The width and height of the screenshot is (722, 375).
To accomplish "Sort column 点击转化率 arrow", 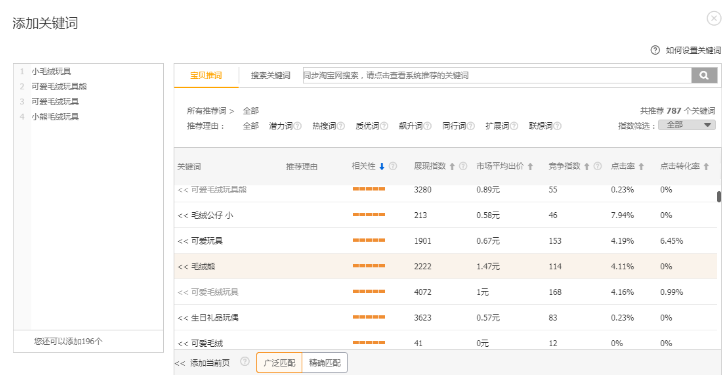I will point(706,166).
